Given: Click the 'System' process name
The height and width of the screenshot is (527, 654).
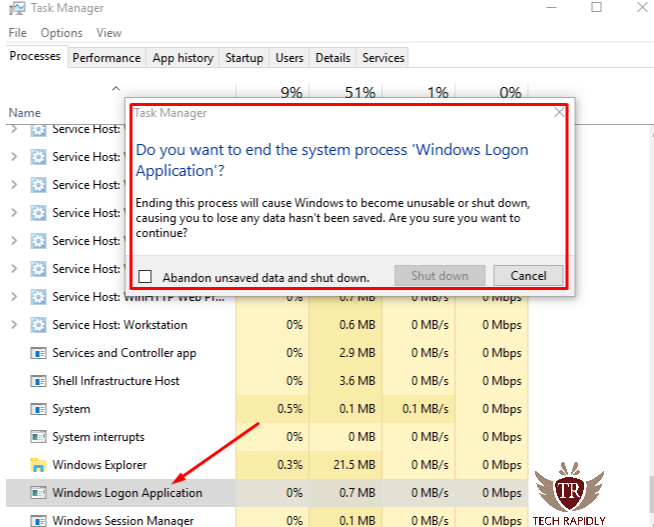Looking at the screenshot, I should pos(71,409).
